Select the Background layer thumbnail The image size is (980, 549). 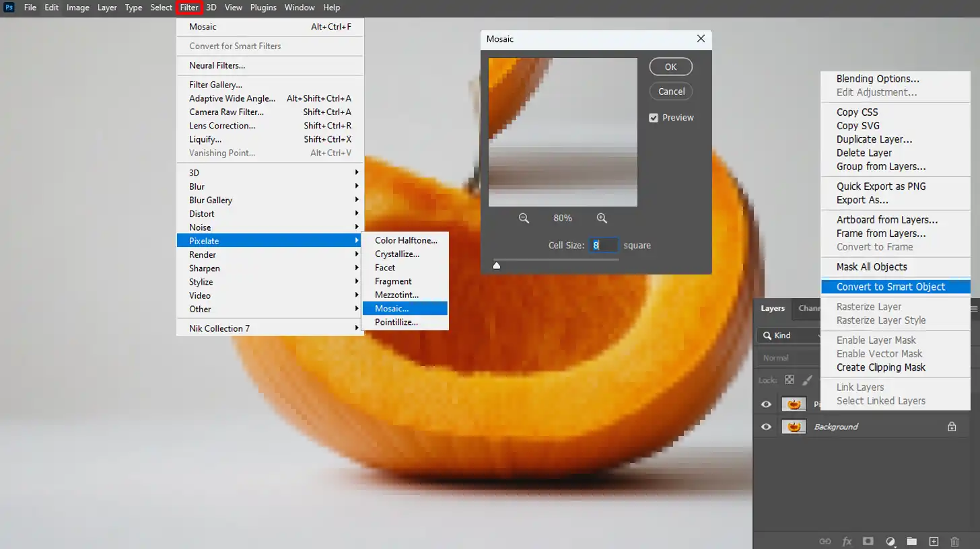point(794,427)
